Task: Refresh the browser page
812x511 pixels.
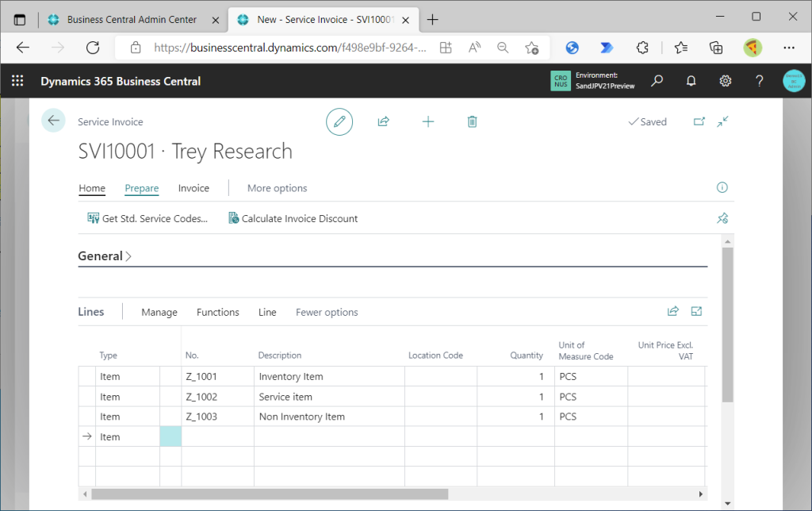Action: [93, 48]
